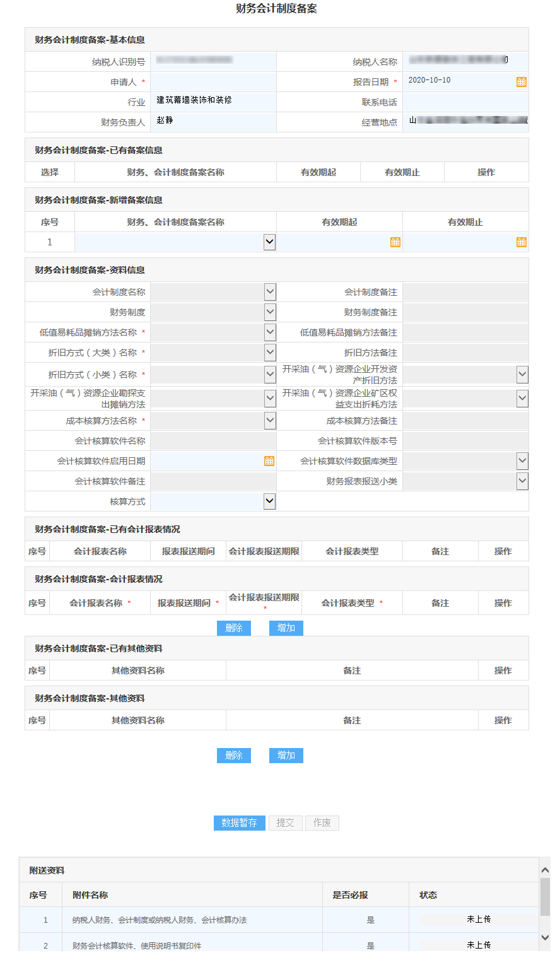Open the 折旧方式（小类）名称 dropdown
The image size is (560, 965).
click(x=270, y=374)
